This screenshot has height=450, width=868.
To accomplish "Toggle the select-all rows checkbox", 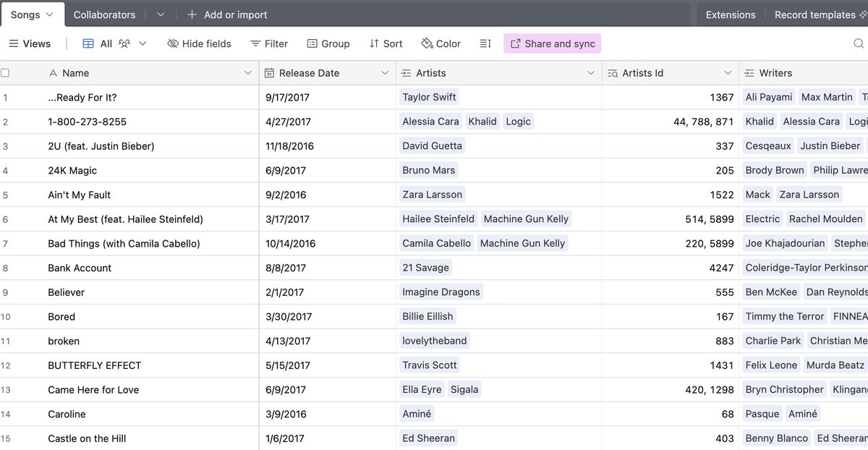I will [5, 73].
